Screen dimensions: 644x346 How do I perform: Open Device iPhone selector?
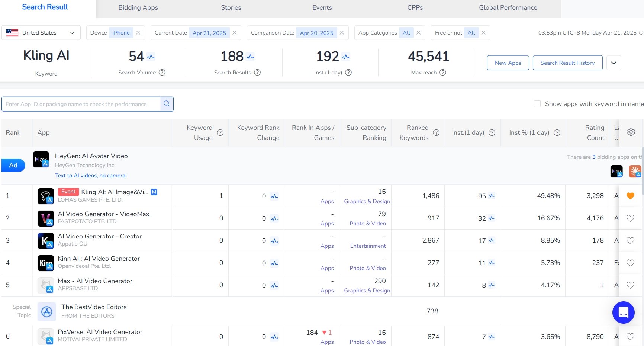[x=121, y=33]
